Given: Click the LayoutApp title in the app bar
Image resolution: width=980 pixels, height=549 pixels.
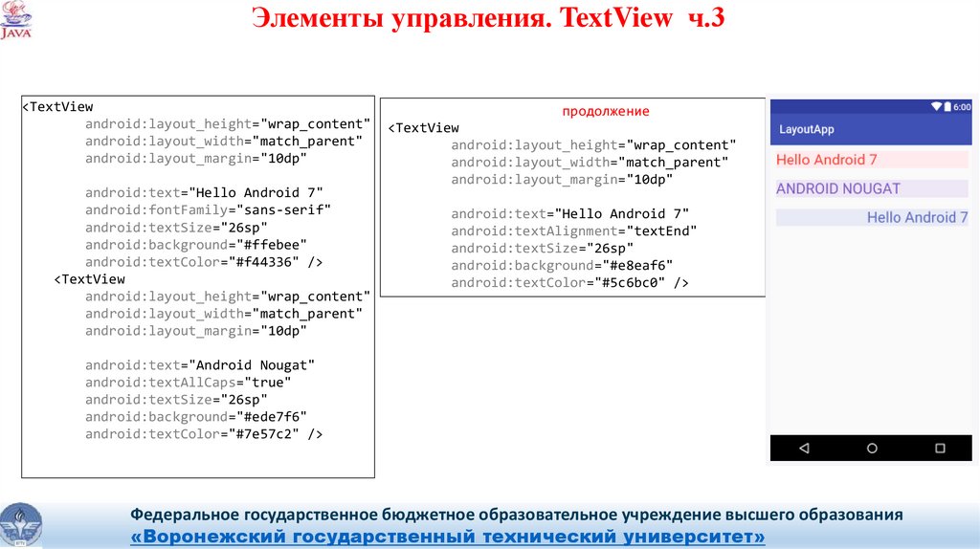Looking at the screenshot, I should coord(806,129).
